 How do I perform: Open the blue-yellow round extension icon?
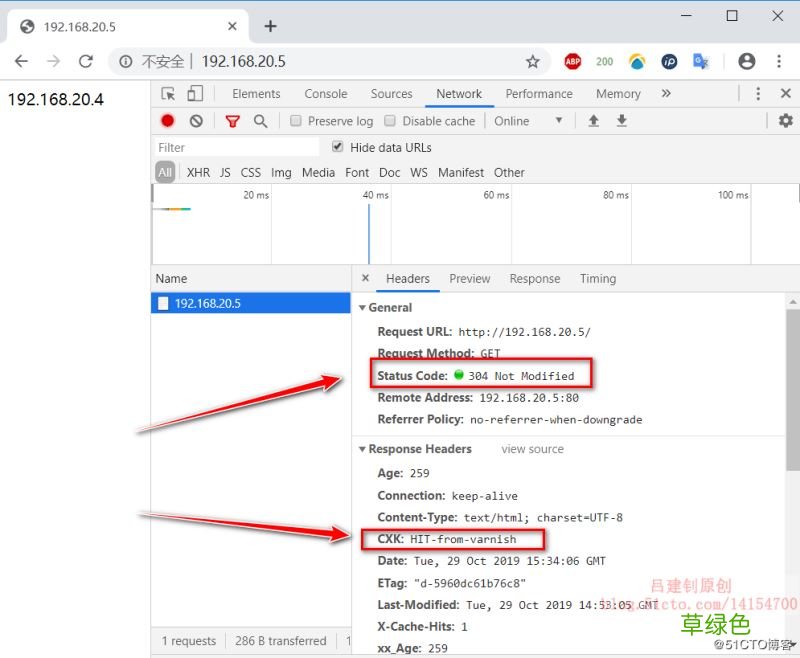tap(637, 62)
